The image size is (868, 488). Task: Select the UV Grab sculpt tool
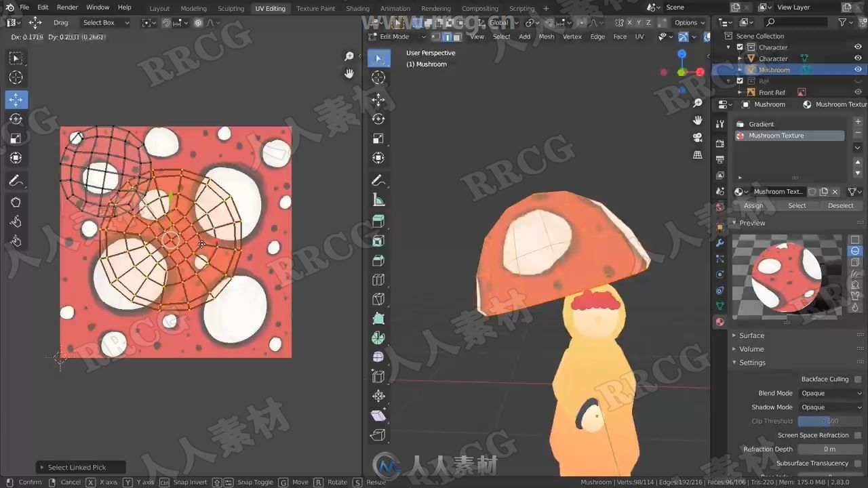coord(16,202)
